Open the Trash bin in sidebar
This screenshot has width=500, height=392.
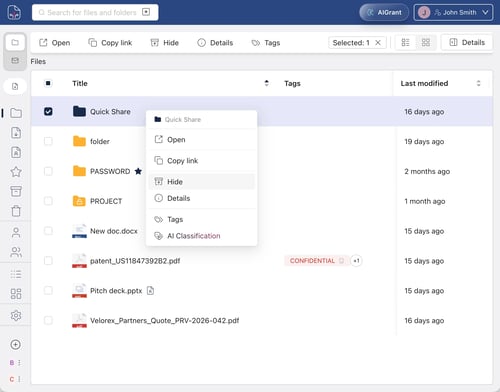16,211
